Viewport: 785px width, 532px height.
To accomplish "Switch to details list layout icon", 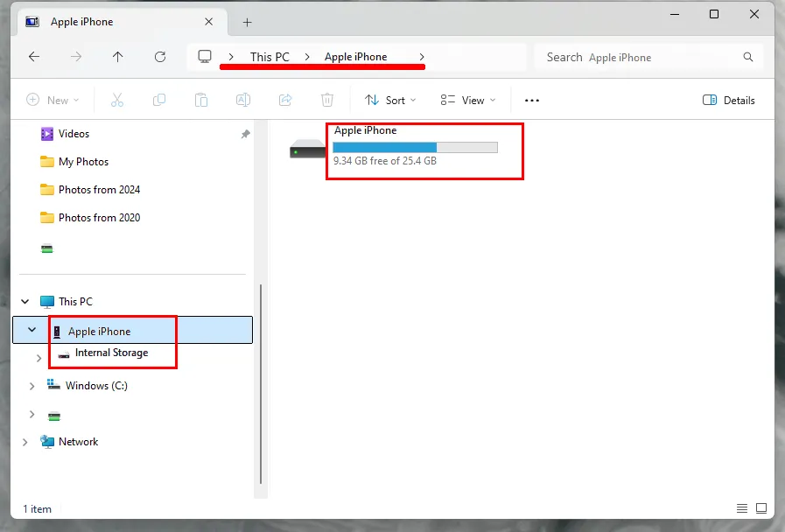I will coord(742,508).
